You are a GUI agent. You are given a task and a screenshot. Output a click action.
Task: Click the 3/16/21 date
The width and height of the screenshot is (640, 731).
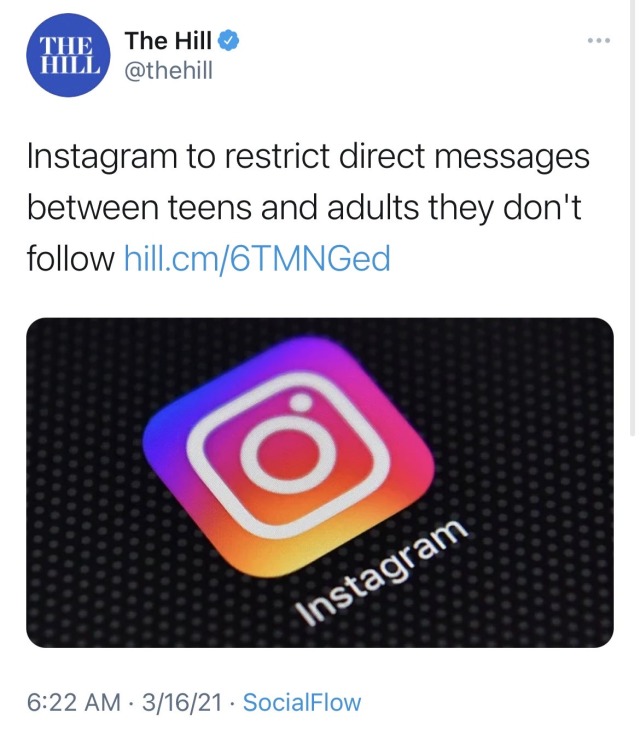(x=182, y=702)
